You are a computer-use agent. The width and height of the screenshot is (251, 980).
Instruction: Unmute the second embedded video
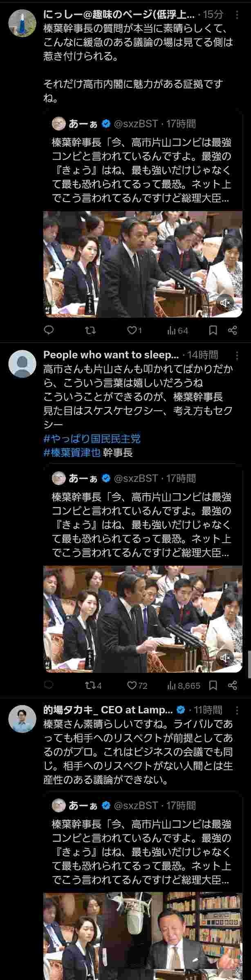coord(225,657)
